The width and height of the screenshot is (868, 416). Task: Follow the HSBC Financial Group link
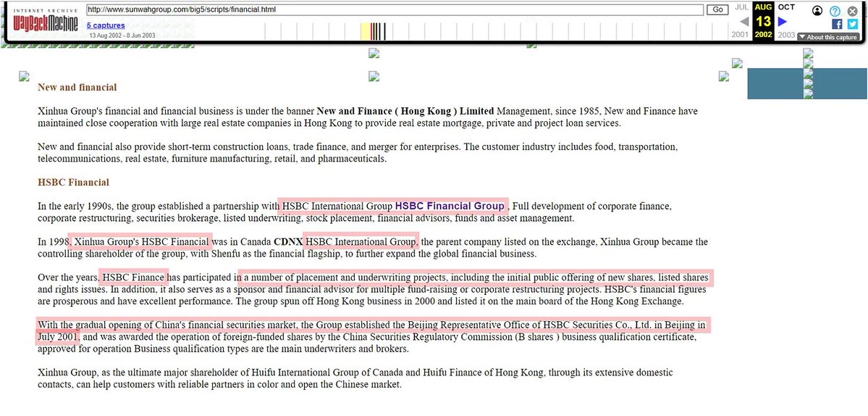click(450, 206)
